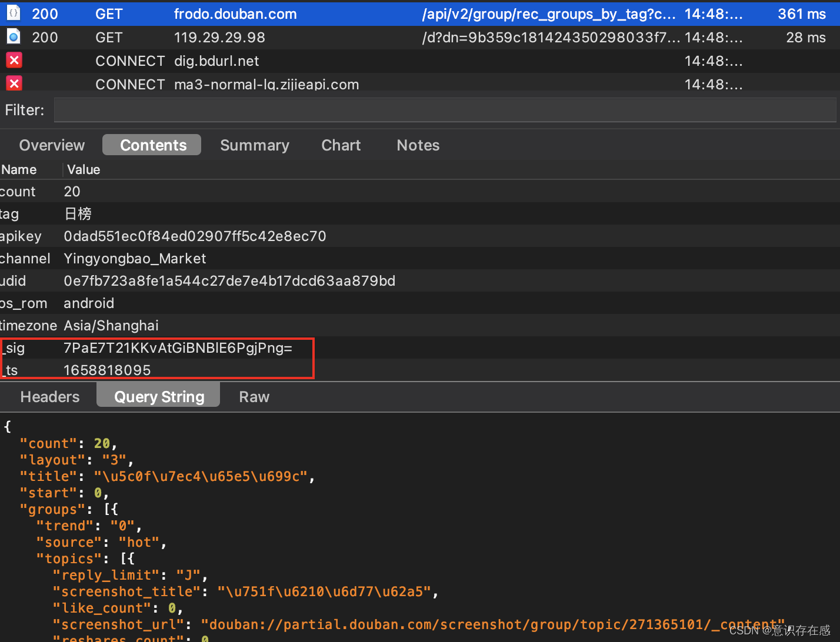Screen dimensions: 840x642
Task: Select channel value Yingyongbao_Market
Action: 135,258
